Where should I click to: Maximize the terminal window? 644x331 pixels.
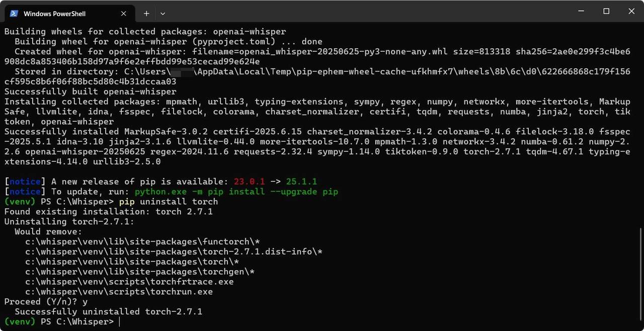[x=606, y=11]
